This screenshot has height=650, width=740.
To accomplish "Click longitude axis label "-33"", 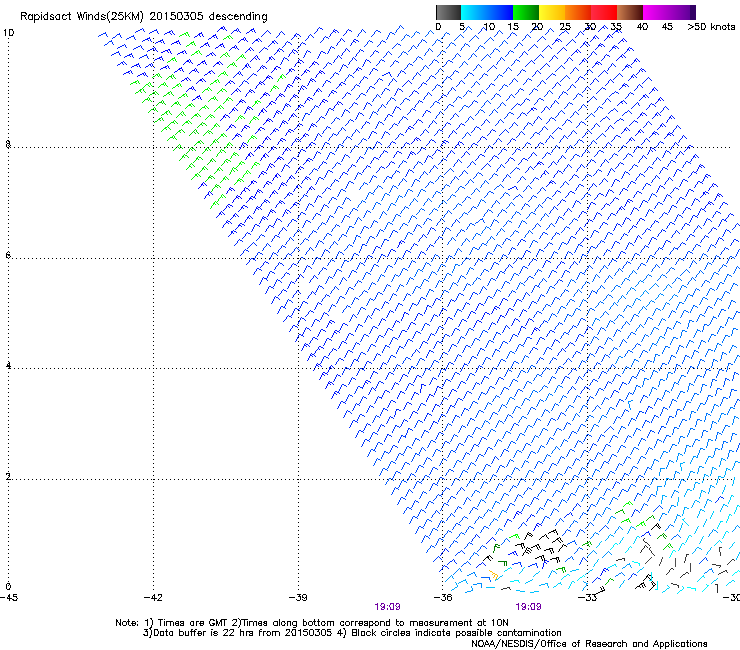I will 587,598.
